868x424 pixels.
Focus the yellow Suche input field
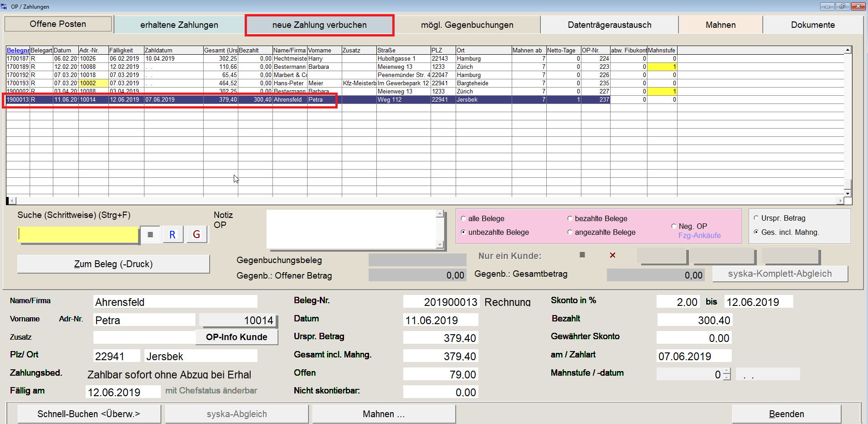78,235
